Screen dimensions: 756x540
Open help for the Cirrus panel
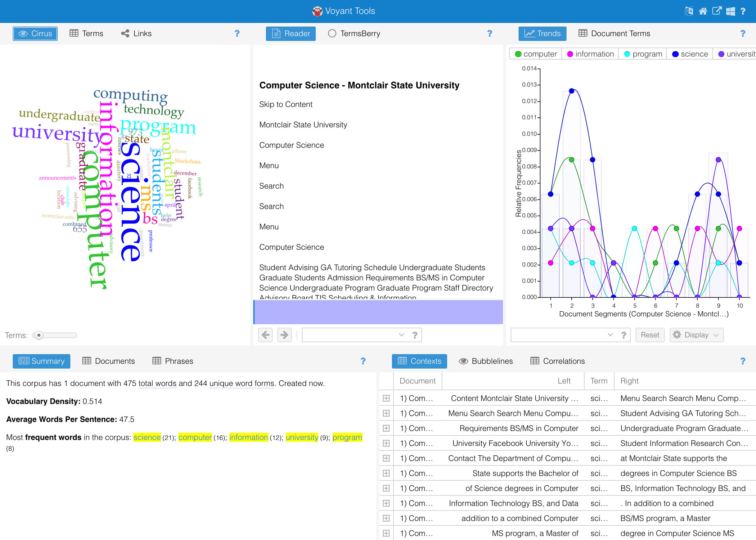(237, 33)
